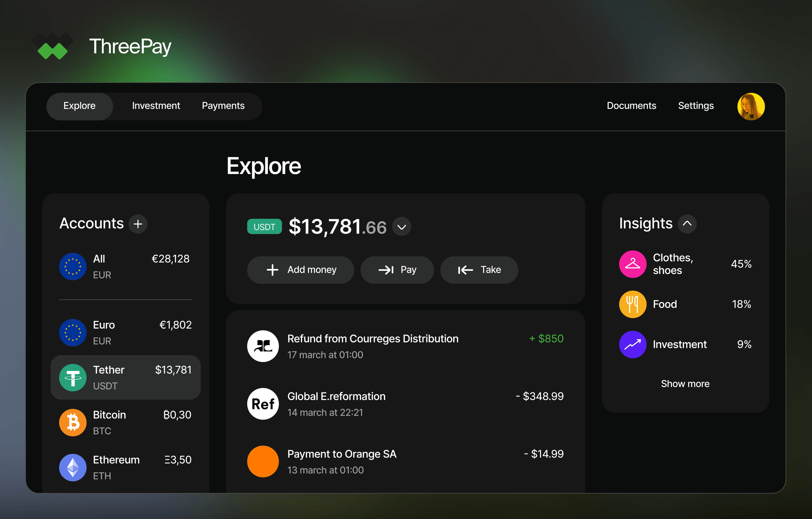Toggle to Investment section
This screenshot has height=519, width=812.
pyautogui.click(x=156, y=106)
